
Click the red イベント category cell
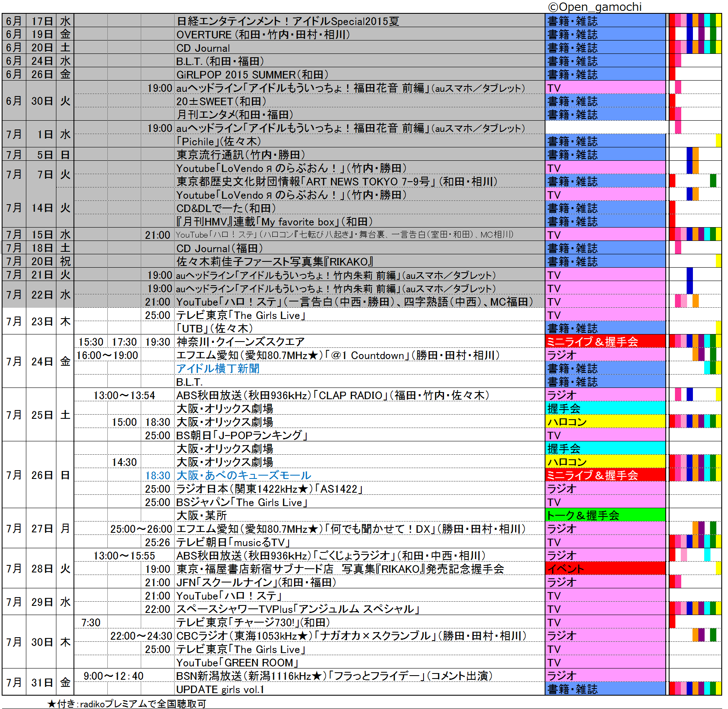pyautogui.click(x=606, y=569)
